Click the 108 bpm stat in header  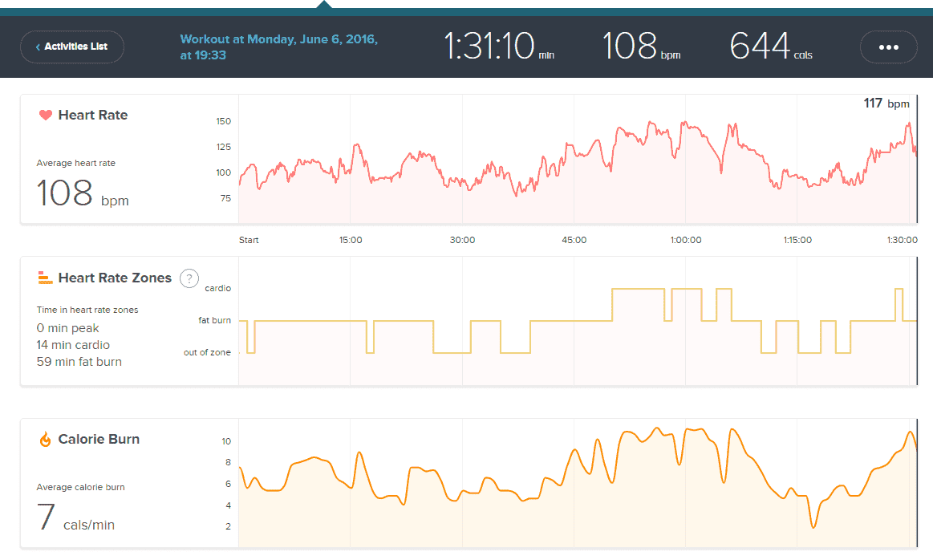pyautogui.click(x=641, y=47)
